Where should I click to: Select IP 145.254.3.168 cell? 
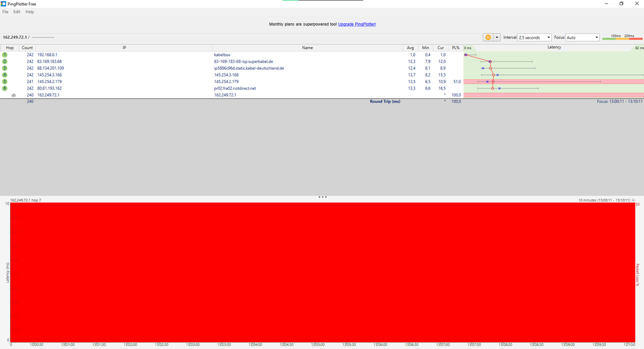coord(49,75)
